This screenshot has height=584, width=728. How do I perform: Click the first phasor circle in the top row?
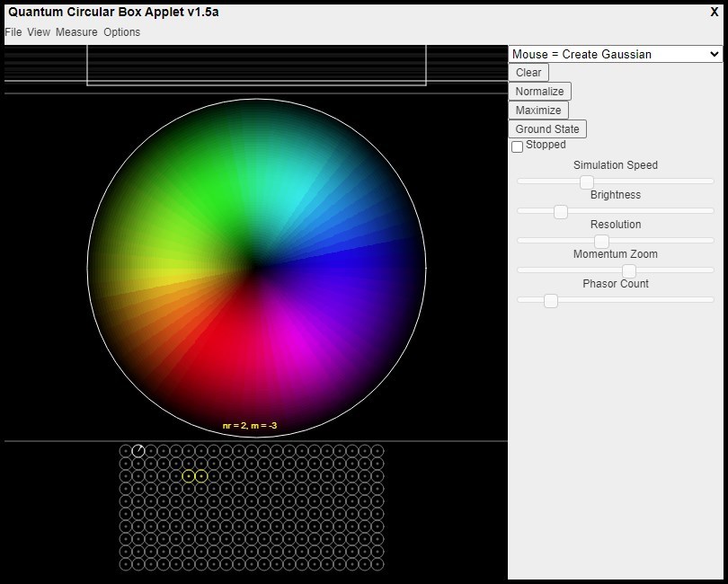pos(126,451)
